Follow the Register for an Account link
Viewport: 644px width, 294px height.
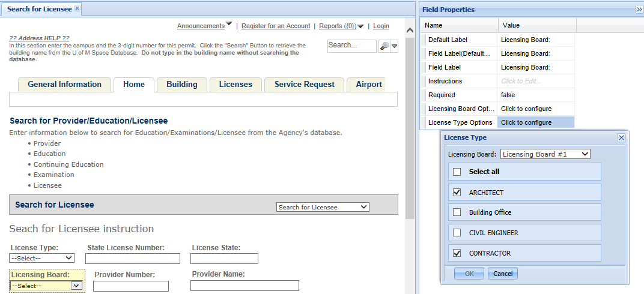pyautogui.click(x=276, y=26)
